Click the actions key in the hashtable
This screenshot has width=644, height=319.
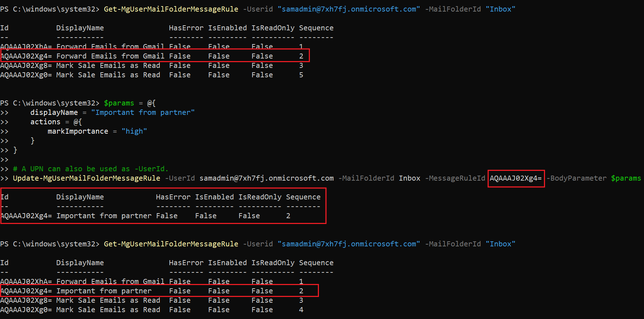45,122
